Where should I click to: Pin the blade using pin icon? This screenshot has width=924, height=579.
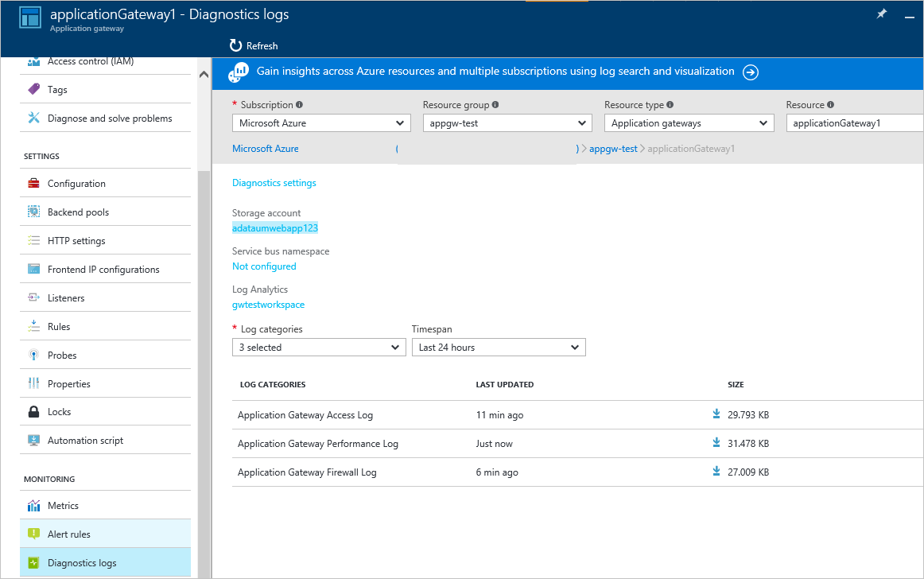click(881, 14)
